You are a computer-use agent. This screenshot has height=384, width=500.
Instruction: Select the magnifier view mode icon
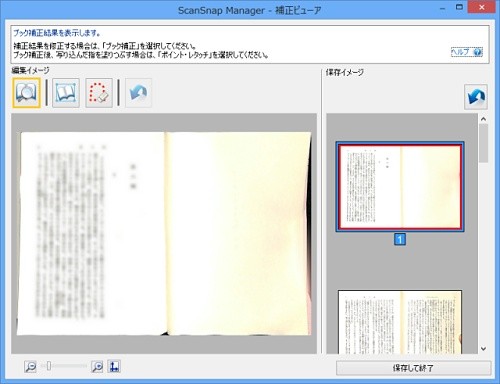27,93
